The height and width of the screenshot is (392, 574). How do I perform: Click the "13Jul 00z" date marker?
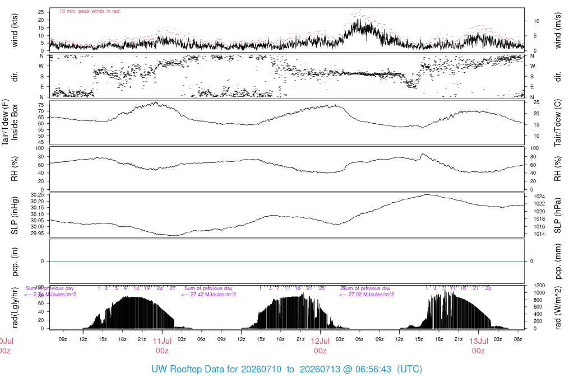point(479,346)
